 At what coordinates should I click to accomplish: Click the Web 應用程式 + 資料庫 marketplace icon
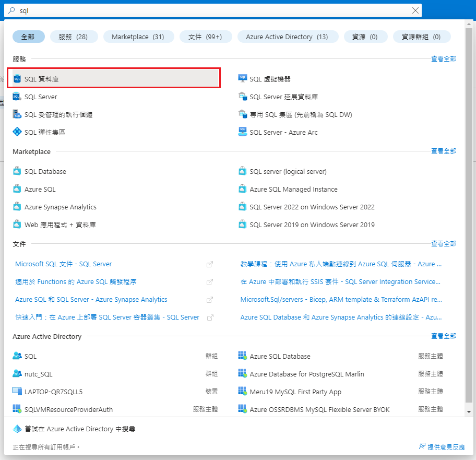pos(17,225)
